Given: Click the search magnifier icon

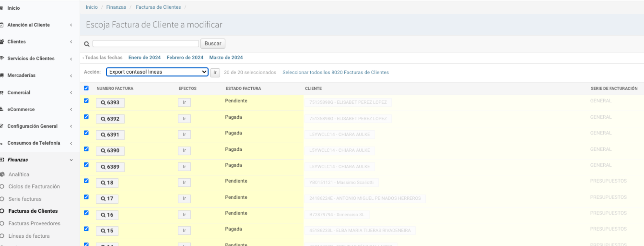Looking at the screenshot, I should tap(87, 44).
